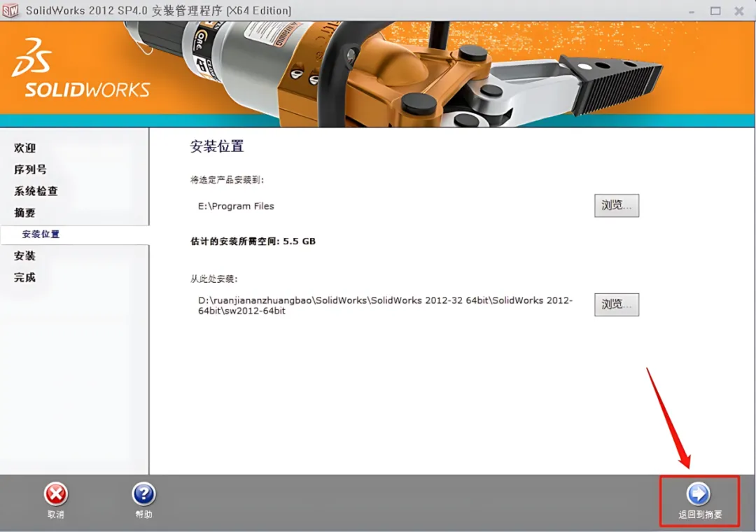Click the 安装位置 page heading
This screenshot has height=532, width=756.
[217, 146]
